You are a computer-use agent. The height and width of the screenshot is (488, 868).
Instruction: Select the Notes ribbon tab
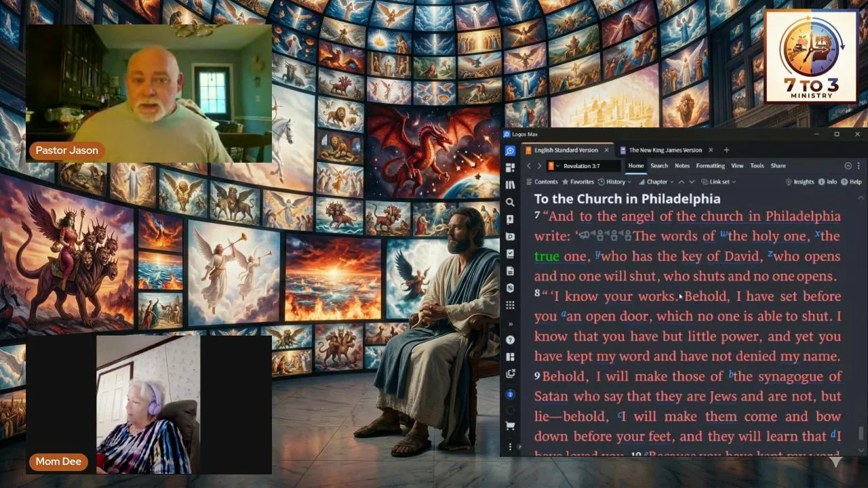(682, 166)
